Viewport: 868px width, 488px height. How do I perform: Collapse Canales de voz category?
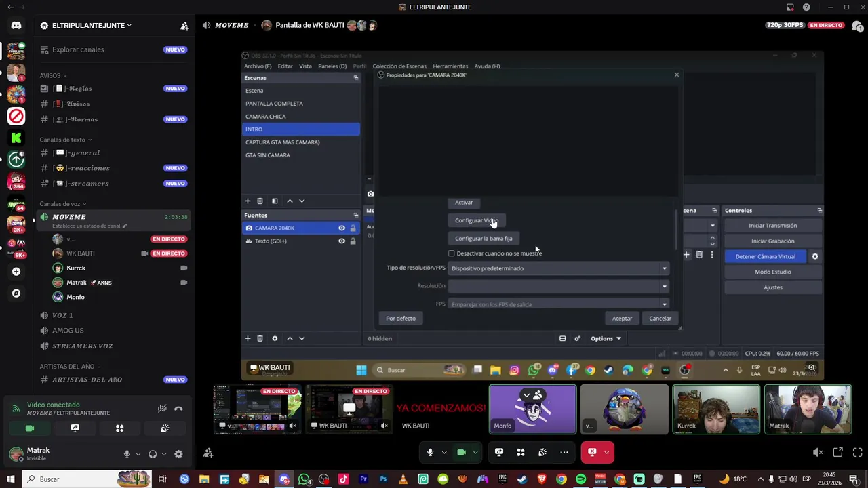pos(62,204)
